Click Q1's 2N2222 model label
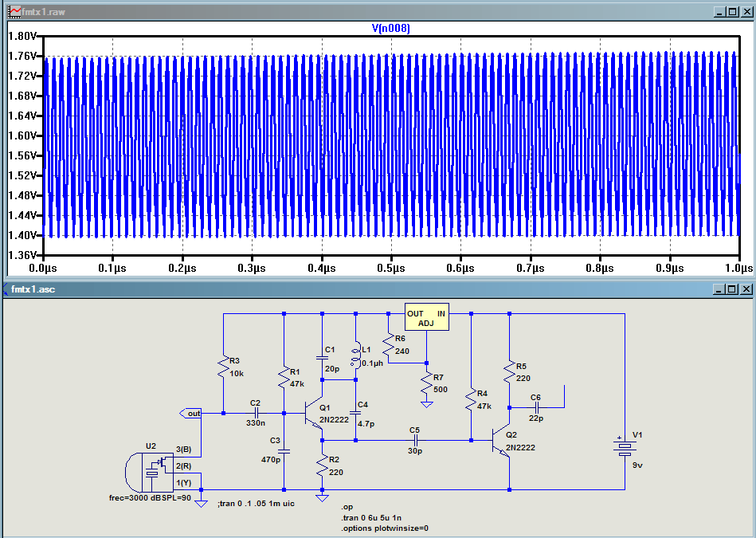The height and width of the screenshot is (538, 756). point(334,420)
